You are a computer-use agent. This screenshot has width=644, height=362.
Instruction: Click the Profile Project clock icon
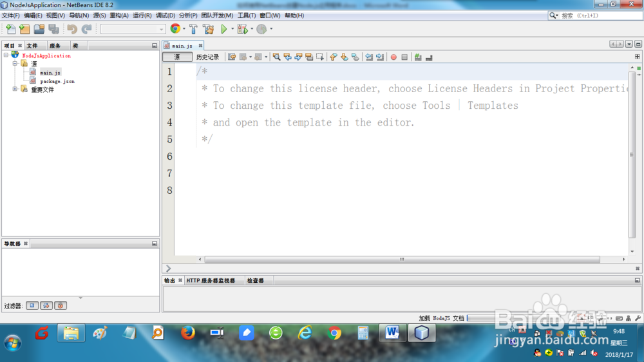(x=261, y=29)
